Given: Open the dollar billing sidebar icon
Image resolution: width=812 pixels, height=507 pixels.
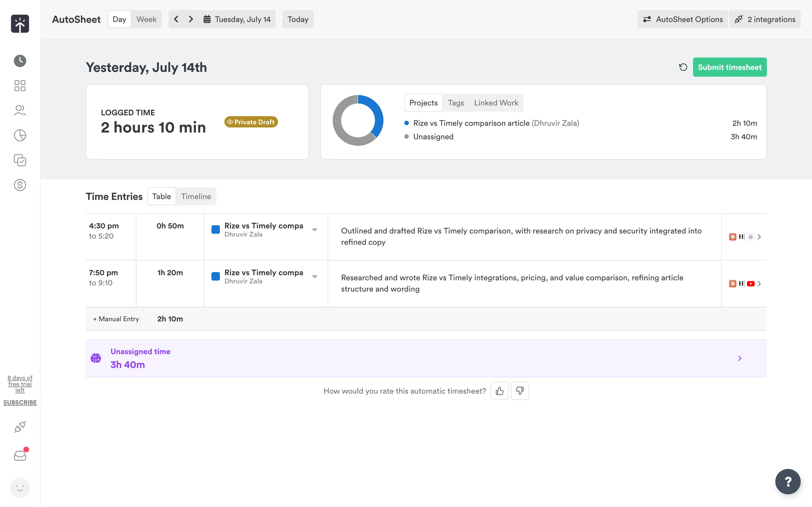Looking at the screenshot, I should tap(20, 185).
